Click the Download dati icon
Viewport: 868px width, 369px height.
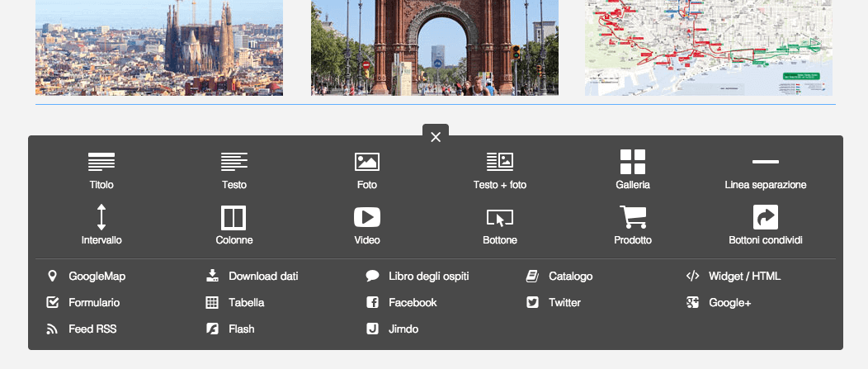(x=212, y=276)
